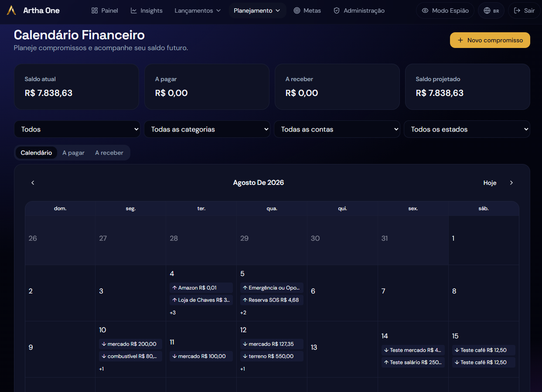
Task: Show +2 more entries on day 5
Action: click(243, 313)
